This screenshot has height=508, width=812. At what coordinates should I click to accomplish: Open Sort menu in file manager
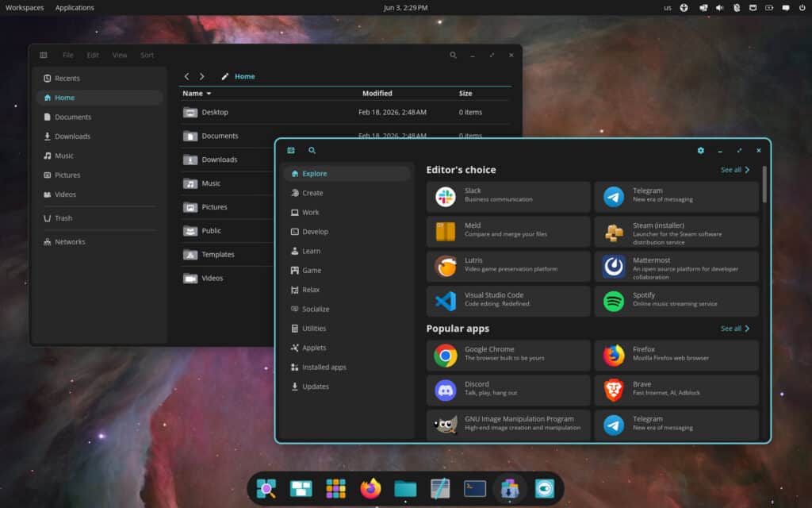(147, 55)
